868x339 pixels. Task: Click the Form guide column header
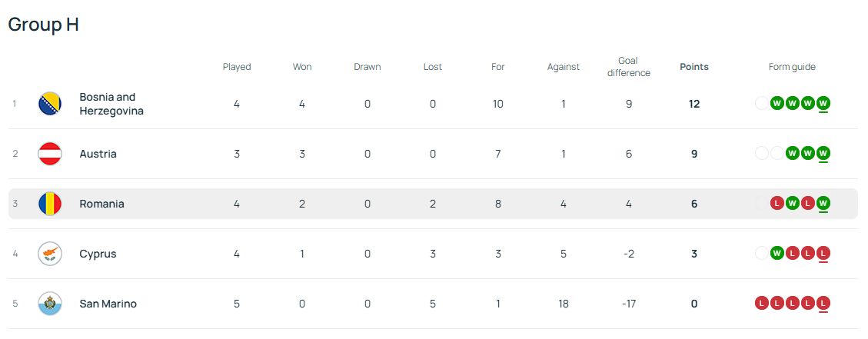(792, 67)
